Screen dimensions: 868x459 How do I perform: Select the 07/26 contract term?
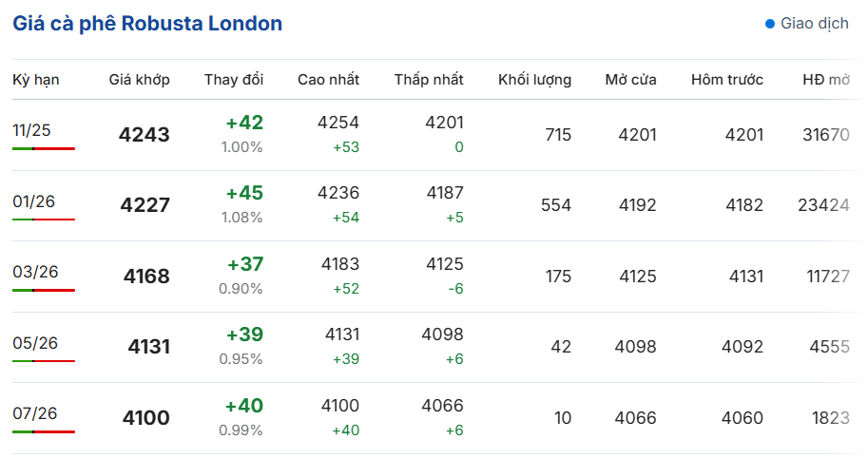pyautogui.click(x=35, y=413)
